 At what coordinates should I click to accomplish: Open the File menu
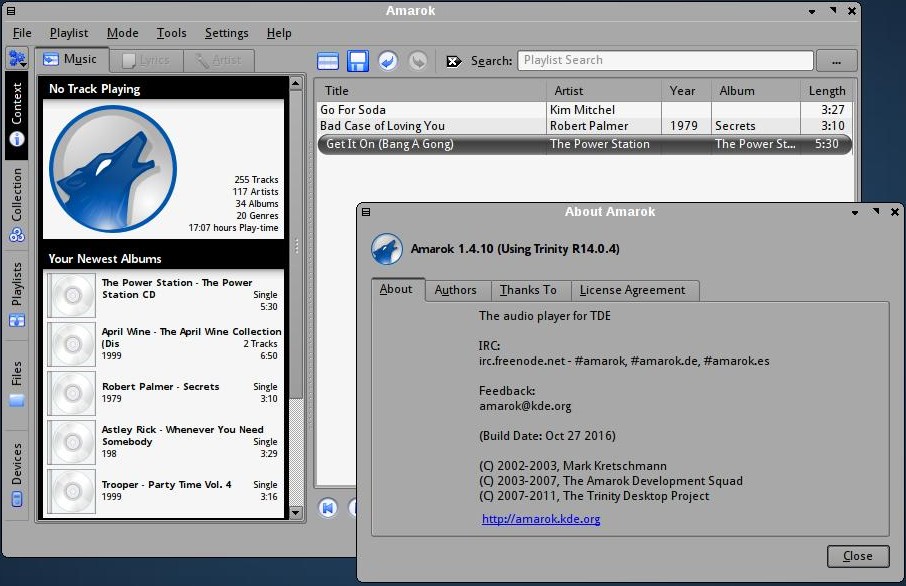[x=22, y=33]
